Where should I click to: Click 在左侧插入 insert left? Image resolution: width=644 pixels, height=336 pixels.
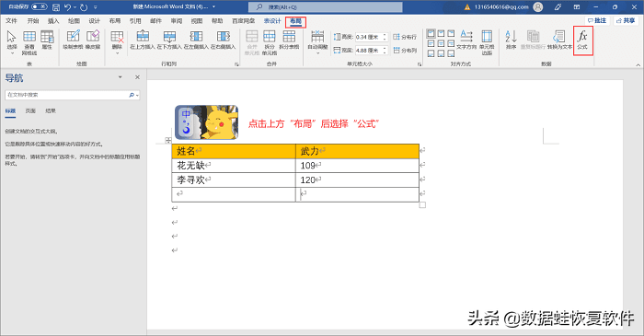click(x=196, y=40)
